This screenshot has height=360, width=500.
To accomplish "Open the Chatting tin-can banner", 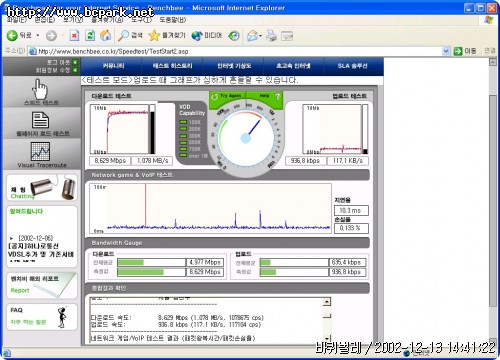I will (x=42, y=188).
